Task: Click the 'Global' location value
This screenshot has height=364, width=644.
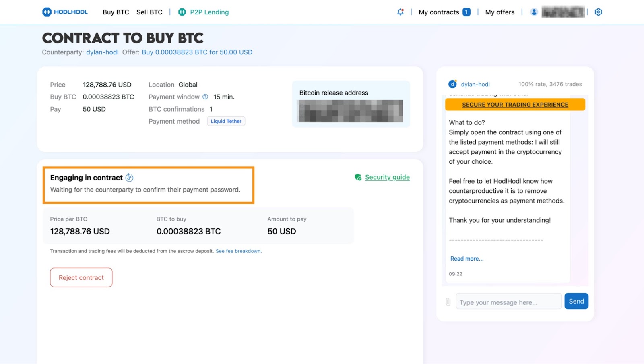Action: coord(188,85)
